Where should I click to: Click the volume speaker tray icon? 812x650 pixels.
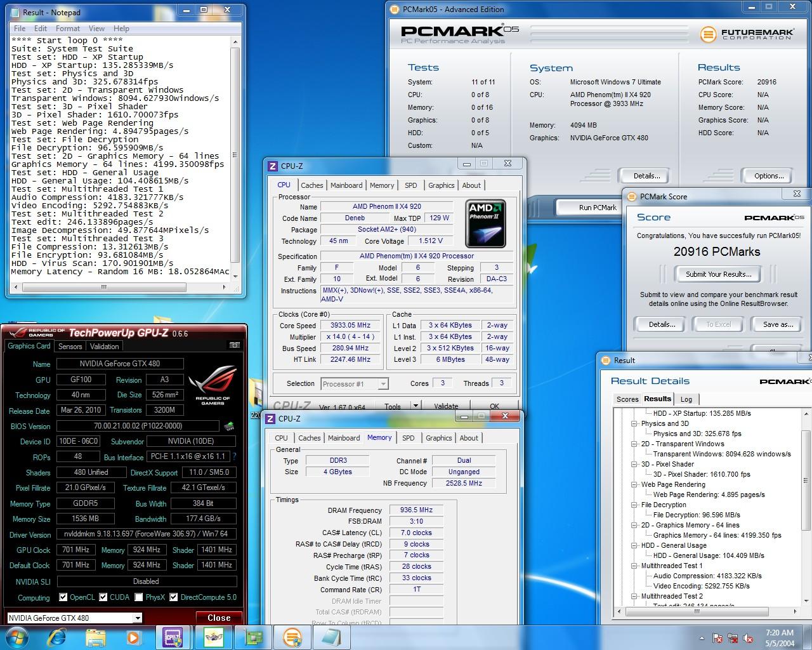click(748, 638)
